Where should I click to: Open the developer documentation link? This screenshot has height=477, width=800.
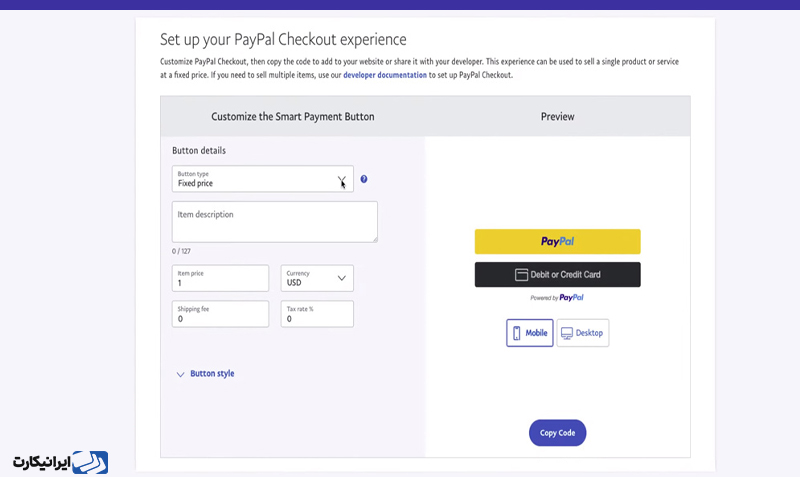(385, 75)
